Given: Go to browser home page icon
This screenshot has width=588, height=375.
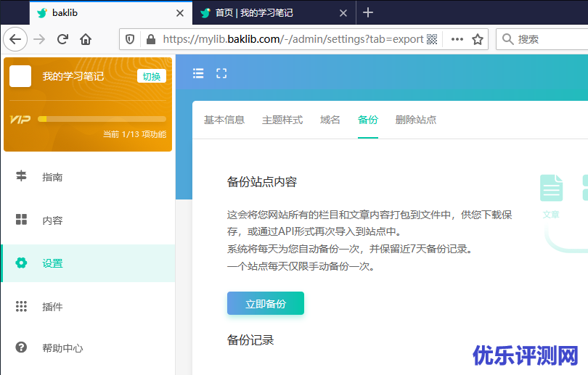Looking at the screenshot, I should [x=86, y=39].
